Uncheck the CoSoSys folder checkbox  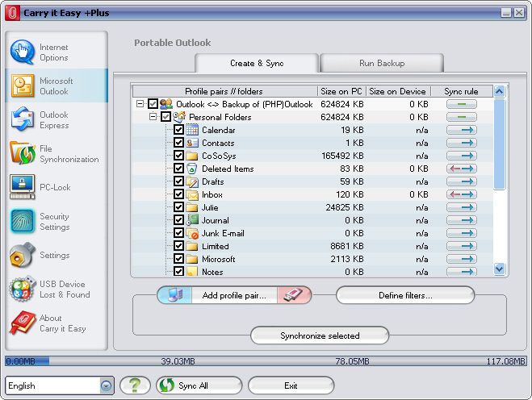(179, 156)
